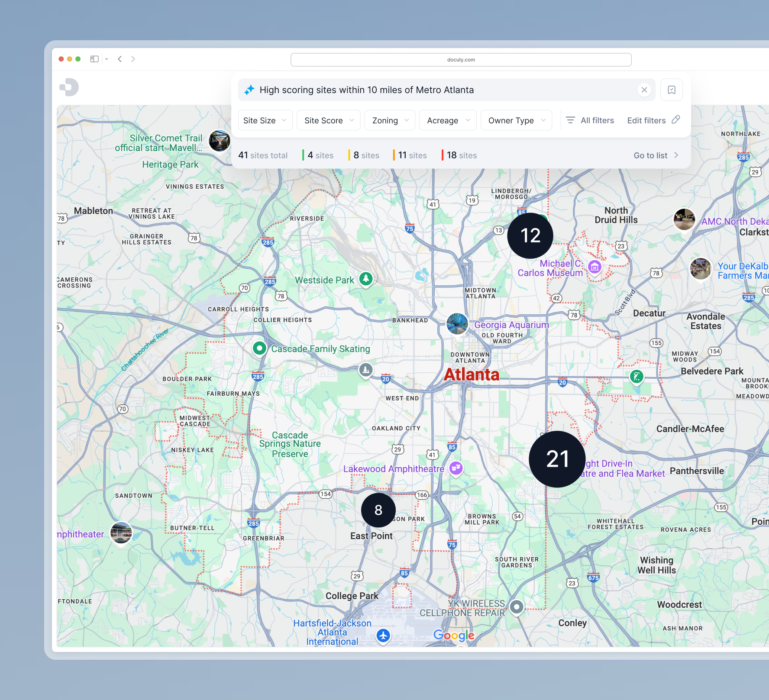Toggle the browser sidebar panel
This screenshot has width=769, height=700.
click(x=94, y=59)
